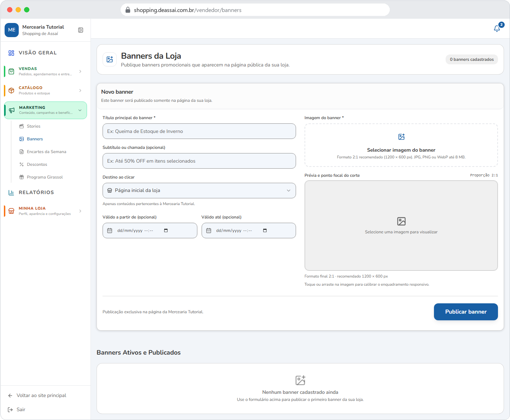Screen dimensions: 510x420
Task: Expand the Minha Loja section chevron
Action: (80, 211)
